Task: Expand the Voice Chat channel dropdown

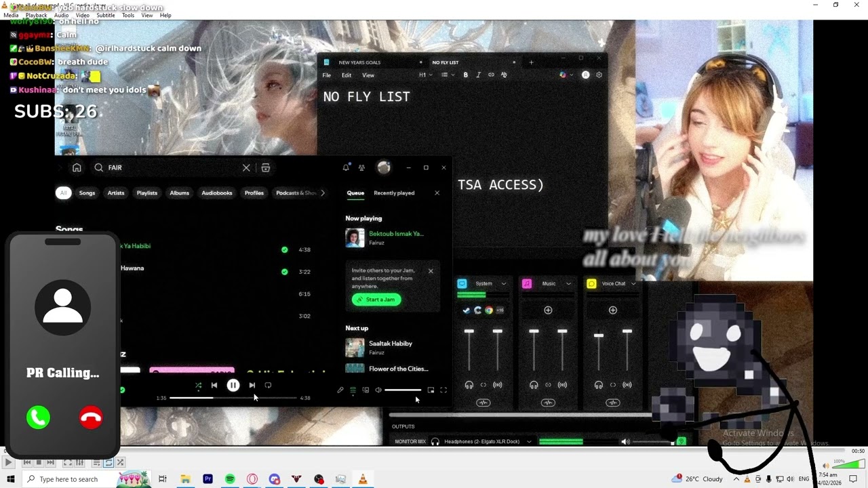Action: 633,284
